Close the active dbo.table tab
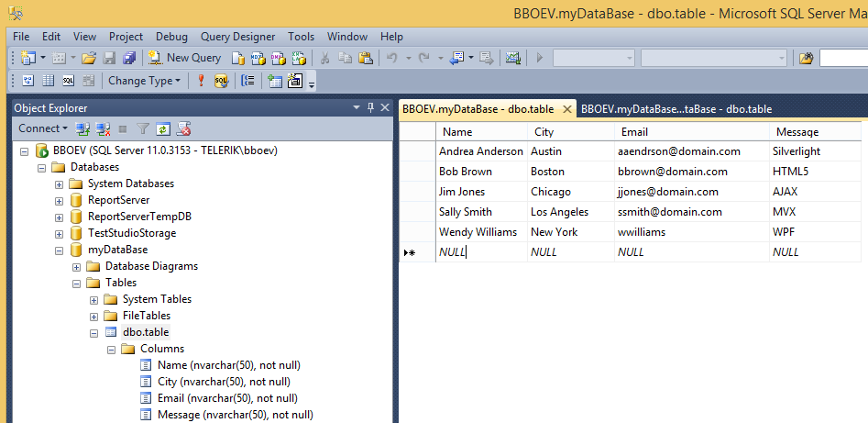The image size is (868, 423). coord(566,109)
